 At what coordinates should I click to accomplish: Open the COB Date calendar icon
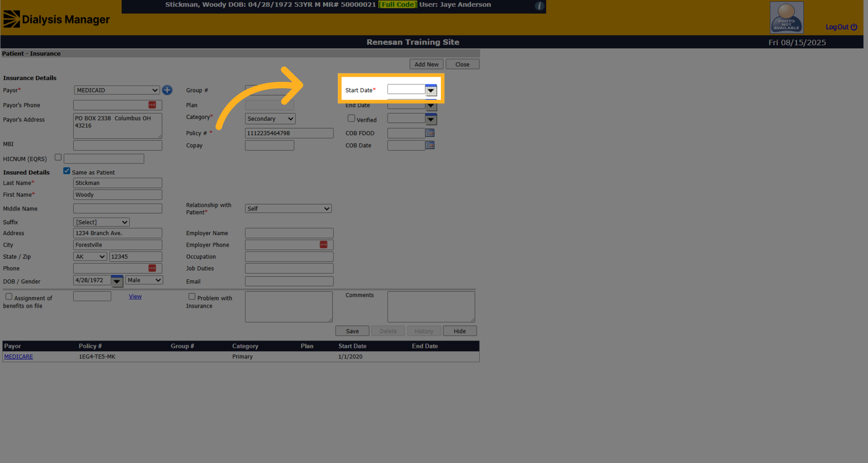pos(430,145)
